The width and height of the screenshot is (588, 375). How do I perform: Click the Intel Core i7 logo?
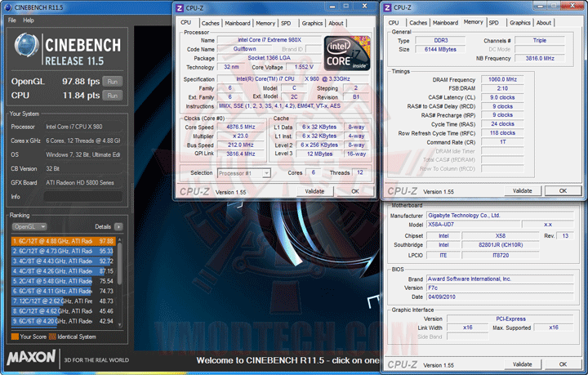pyautogui.click(x=347, y=53)
